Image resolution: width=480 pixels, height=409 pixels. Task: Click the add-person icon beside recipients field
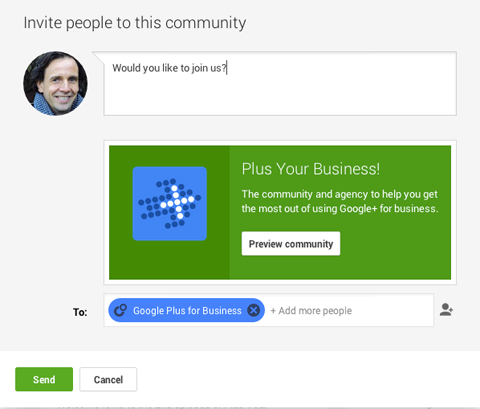tap(446, 310)
